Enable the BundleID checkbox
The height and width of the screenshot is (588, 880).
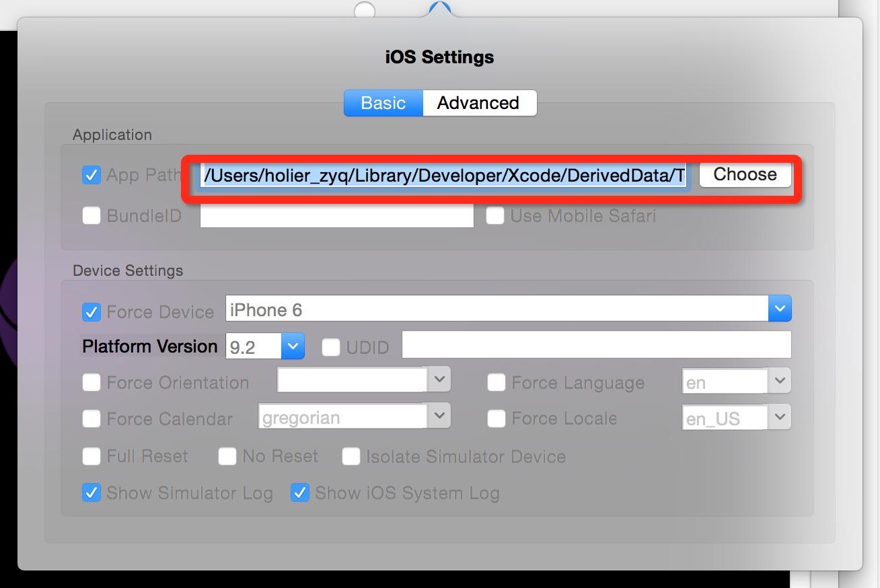91,215
